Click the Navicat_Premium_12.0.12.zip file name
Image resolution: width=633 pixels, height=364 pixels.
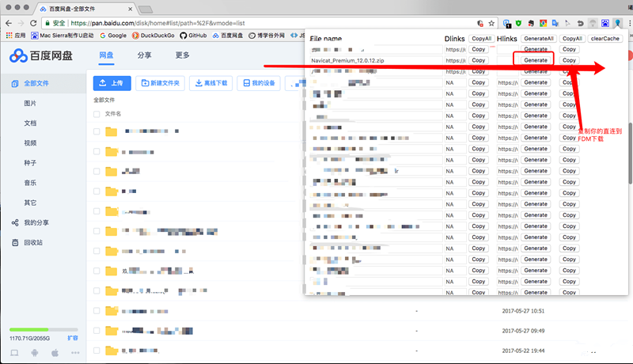point(347,60)
